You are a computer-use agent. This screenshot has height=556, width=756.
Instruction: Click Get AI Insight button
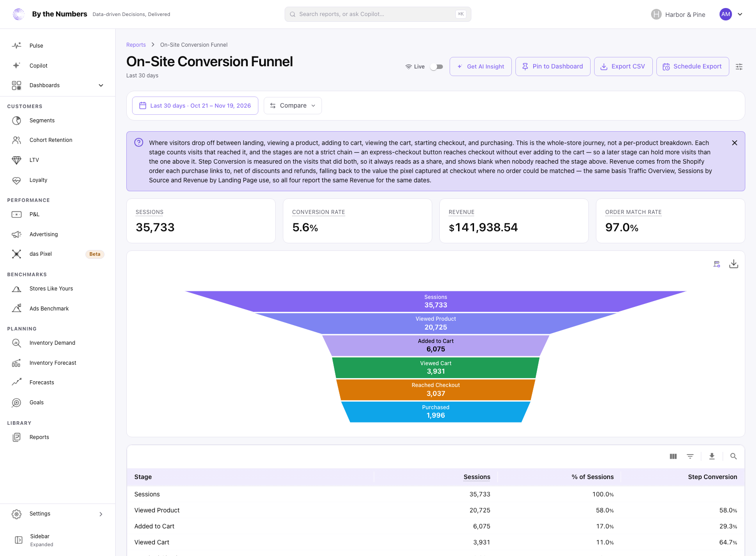pos(481,67)
